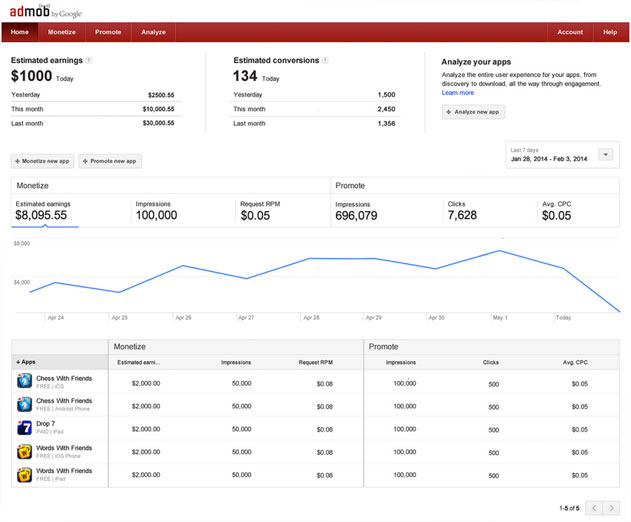Screen dimensions: 631x522
Task: Click the Chess With Friends Android app icon
Action: (x=25, y=404)
